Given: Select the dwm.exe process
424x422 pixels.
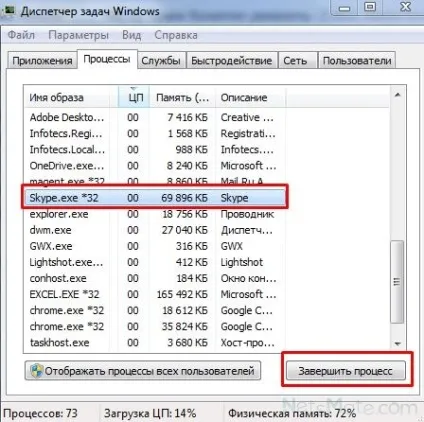Looking at the screenshot, I should (x=155, y=230).
